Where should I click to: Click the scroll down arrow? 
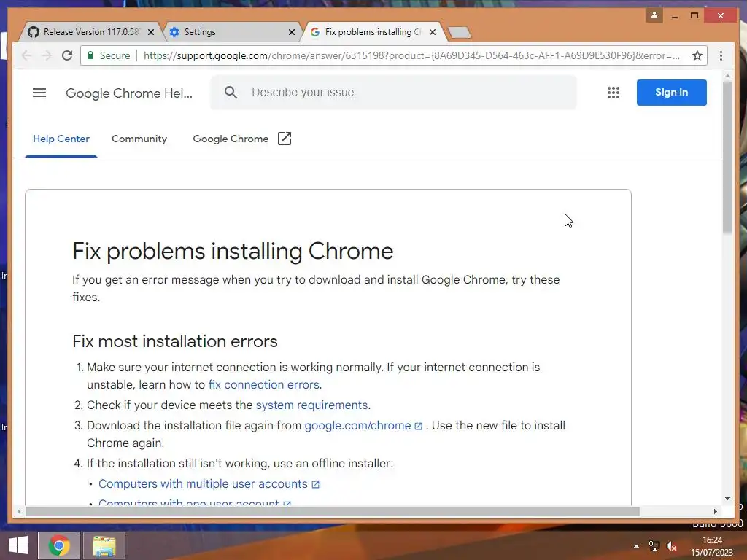tap(727, 499)
